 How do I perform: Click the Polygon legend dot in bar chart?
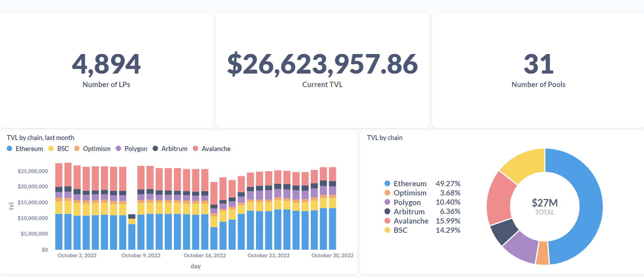click(x=119, y=149)
